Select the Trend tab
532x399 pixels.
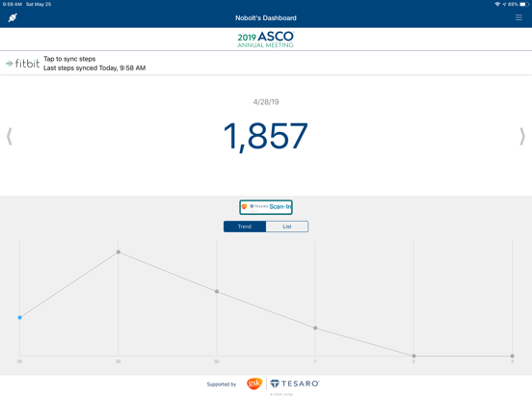pos(245,226)
